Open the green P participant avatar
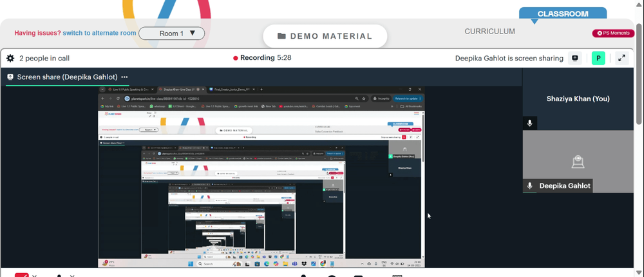This screenshot has width=644, height=277. [x=598, y=59]
